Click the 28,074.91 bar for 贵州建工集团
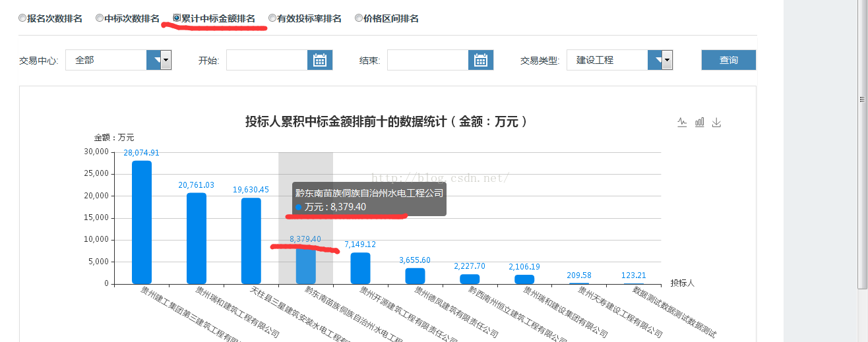Viewport: 868px width, 342px height. 142,222
